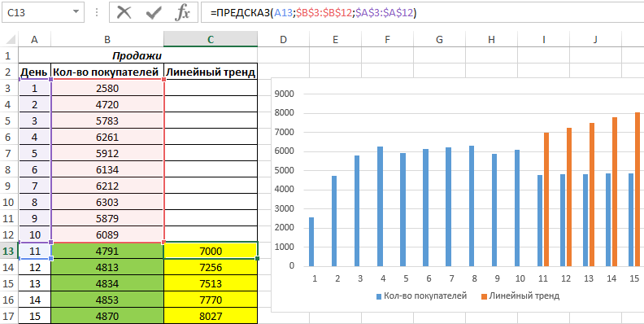The width and height of the screenshot is (644, 324).
Task: Click the Продажи title cell
Action: tap(137, 55)
